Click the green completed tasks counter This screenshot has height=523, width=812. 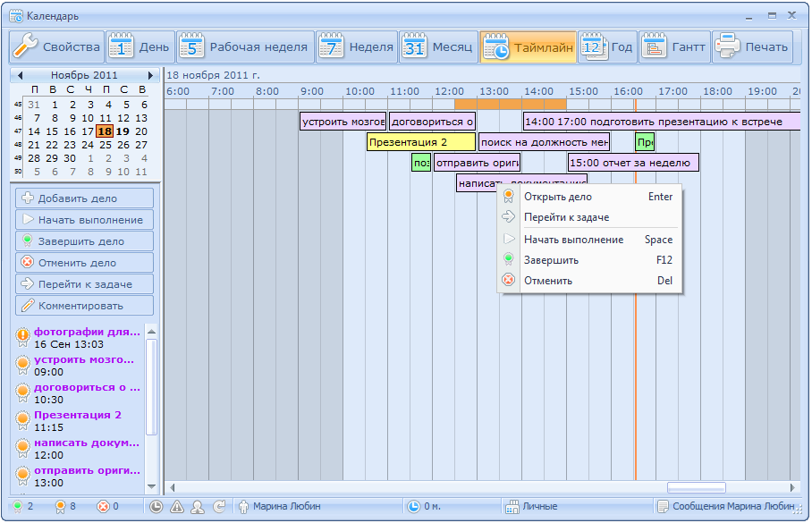tap(22, 507)
